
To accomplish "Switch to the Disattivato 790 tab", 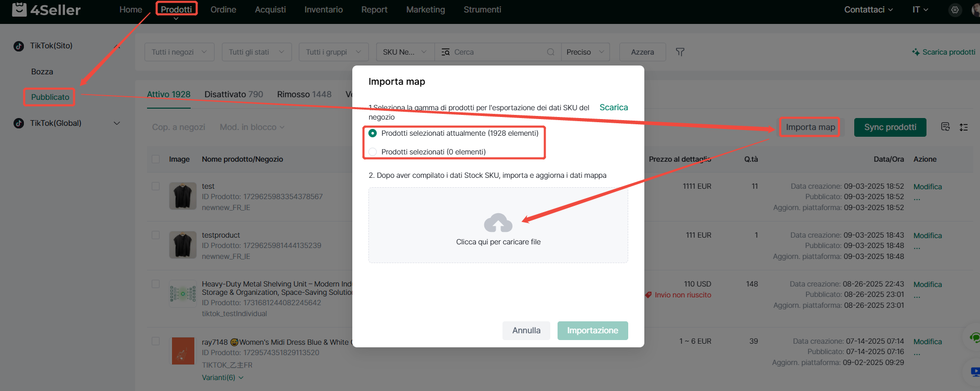I will coord(233,95).
